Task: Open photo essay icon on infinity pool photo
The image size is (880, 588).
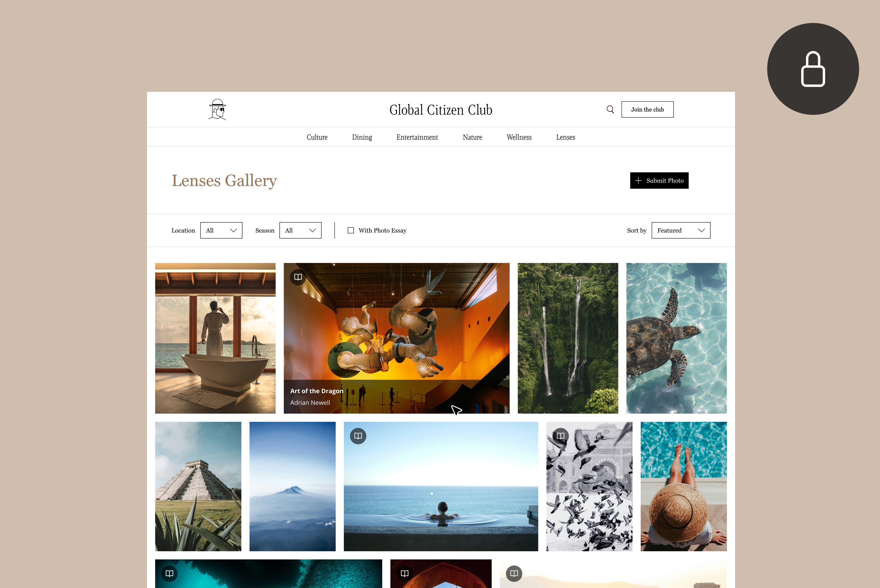Action: (358, 436)
